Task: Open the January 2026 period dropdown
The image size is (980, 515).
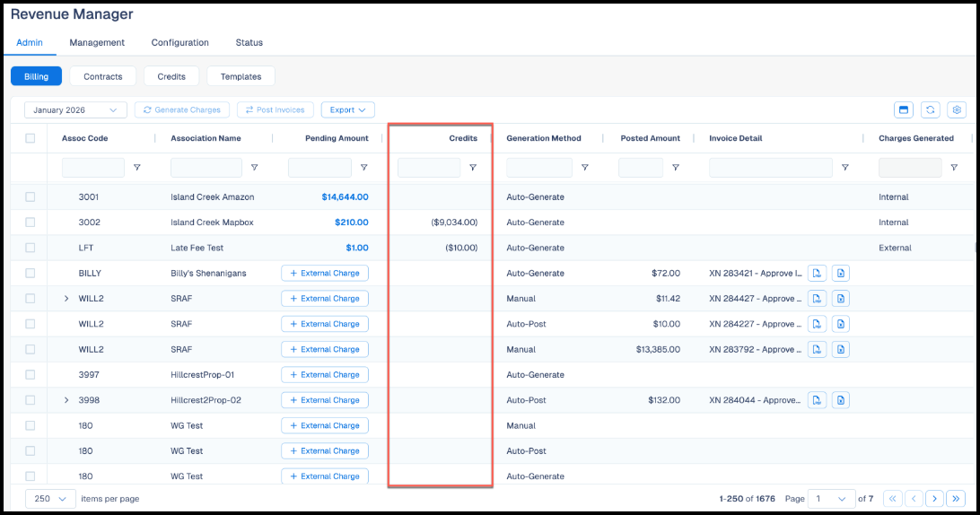Action: (75, 110)
